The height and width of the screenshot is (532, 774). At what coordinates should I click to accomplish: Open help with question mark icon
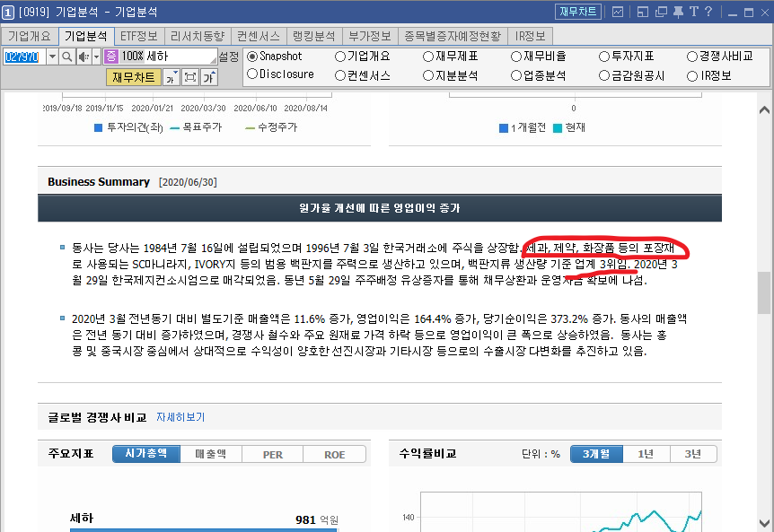(708, 12)
